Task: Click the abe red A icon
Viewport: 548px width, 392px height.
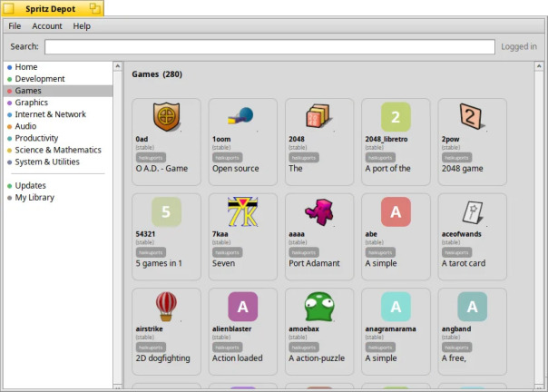Action: point(396,212)
